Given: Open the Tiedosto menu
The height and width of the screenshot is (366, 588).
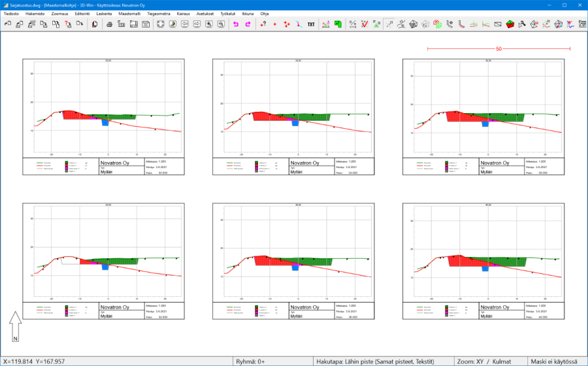Looking at the screenshot, I should tap(11, 13).
